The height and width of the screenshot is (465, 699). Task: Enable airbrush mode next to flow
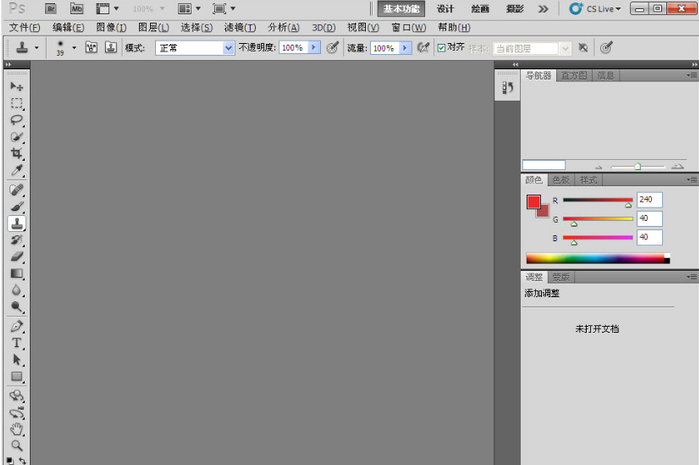click(x=424, y=47)
